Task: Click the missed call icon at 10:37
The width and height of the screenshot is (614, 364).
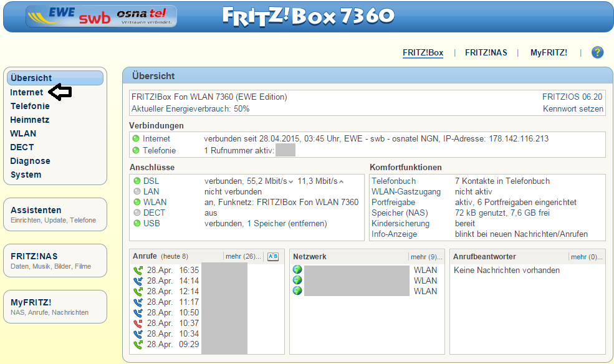Action: point(138,323)
